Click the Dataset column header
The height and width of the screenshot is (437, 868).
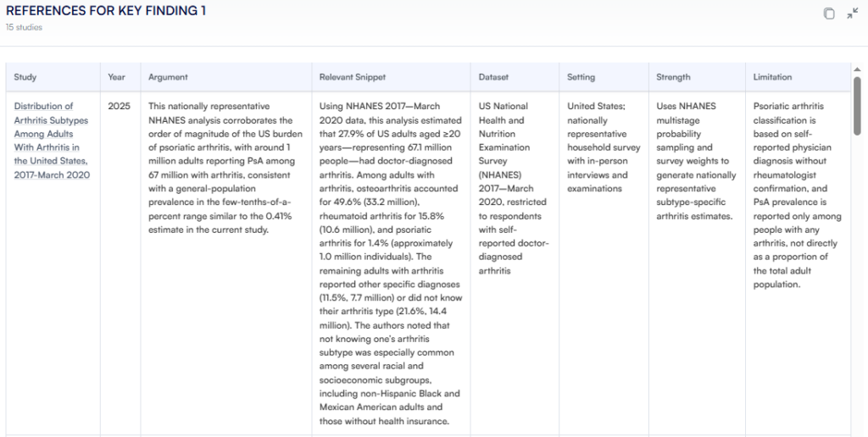coord(493,77)
